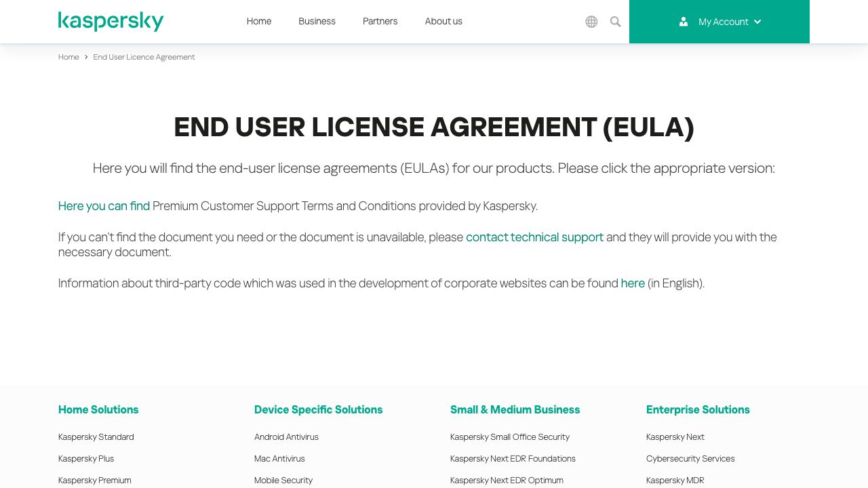
Task: Open Android Antivirus link
Action: click(286, 437)
